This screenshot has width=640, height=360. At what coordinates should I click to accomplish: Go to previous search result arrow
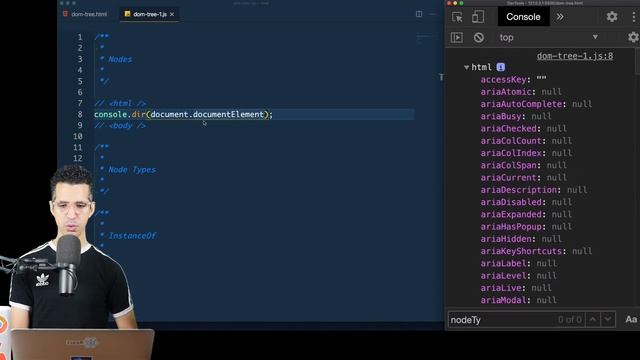pyautogui.click(x=593, y=320)
